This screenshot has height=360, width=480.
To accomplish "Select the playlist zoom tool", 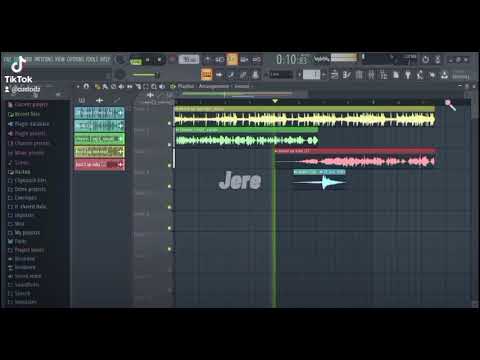I will click(154, 87).
